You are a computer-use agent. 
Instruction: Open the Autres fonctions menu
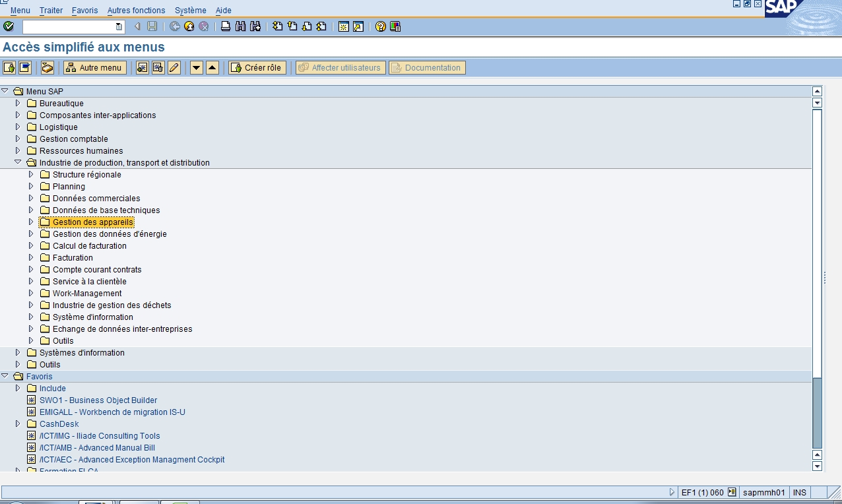coord(137,11)
